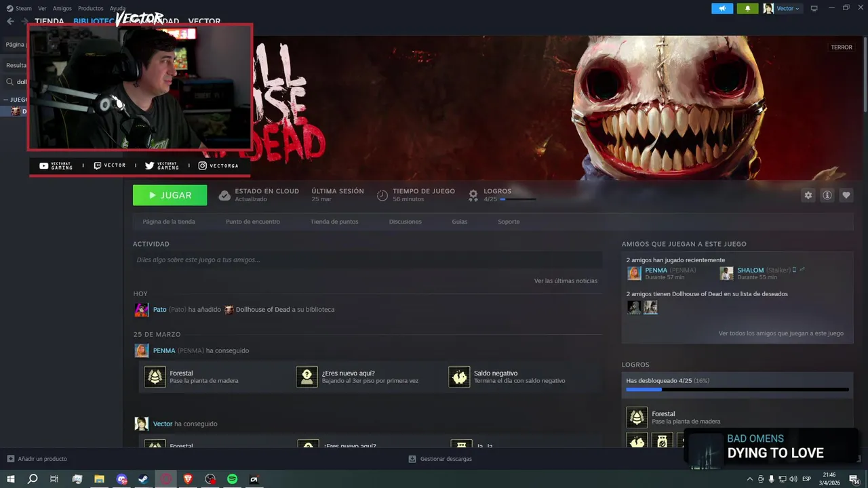
Task: Open Soporte tab
Action: pos(509,222)
